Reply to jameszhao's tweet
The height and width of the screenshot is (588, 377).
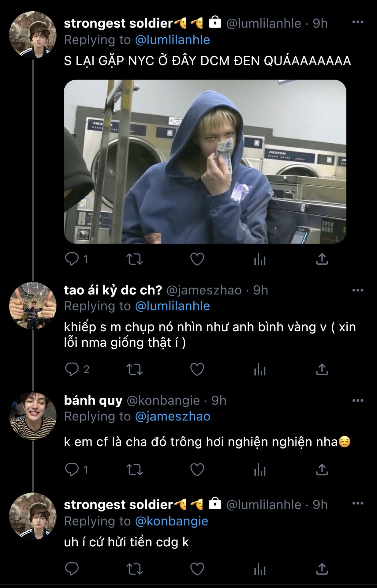tap(72, 369)
